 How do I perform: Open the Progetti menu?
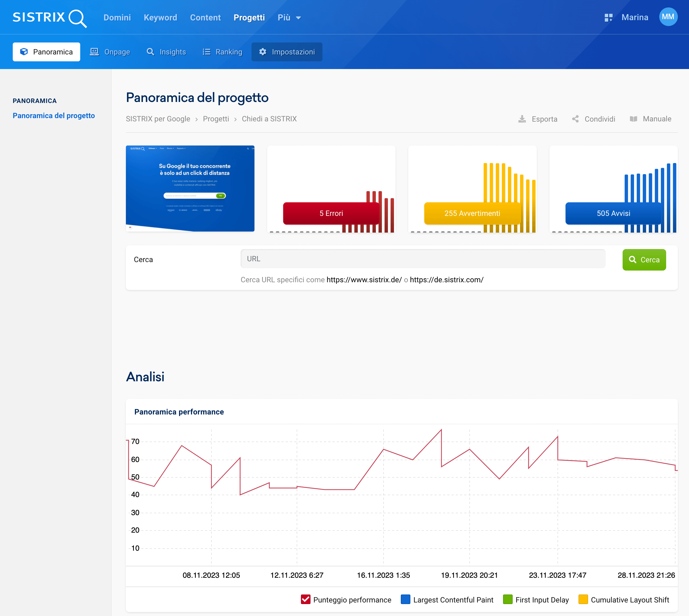(249, 18)
